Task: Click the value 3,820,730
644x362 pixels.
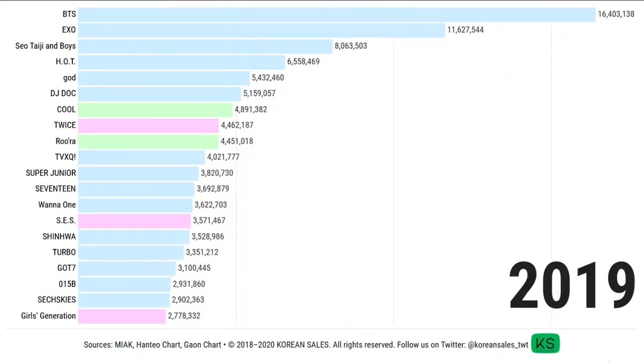Action: (x=217, y=173)
